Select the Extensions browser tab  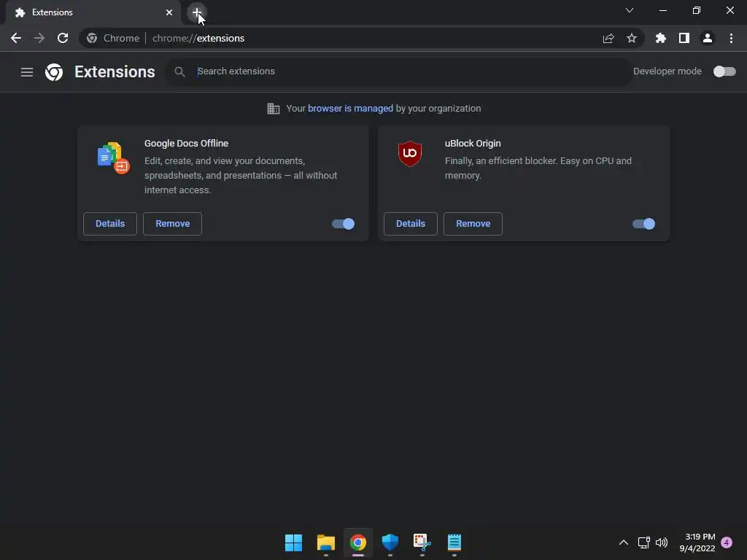93,12
